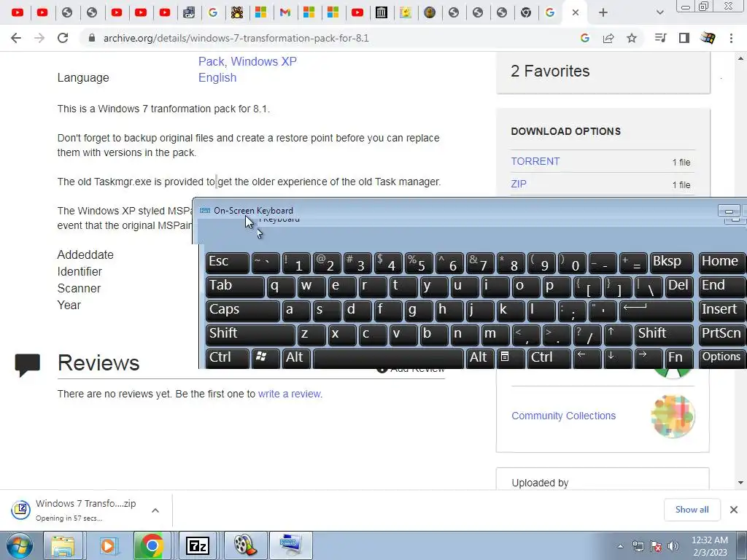The height and width of the screenshot is (560, 747).
Task: Show hidden system tray icons
Action: point(620,546)
